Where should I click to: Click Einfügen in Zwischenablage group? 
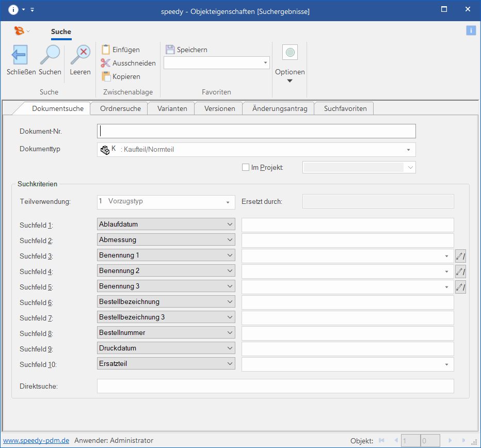[x=121, y=50]
